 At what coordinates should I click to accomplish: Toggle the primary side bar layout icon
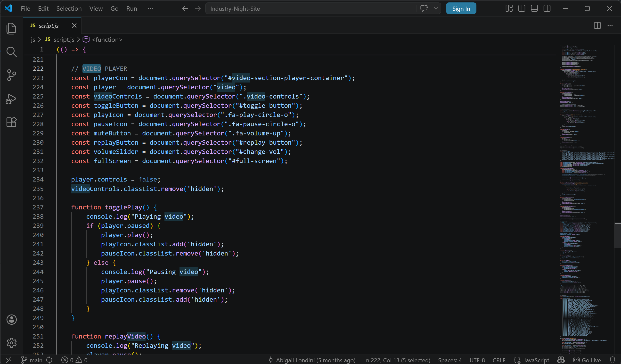point(522,9)
